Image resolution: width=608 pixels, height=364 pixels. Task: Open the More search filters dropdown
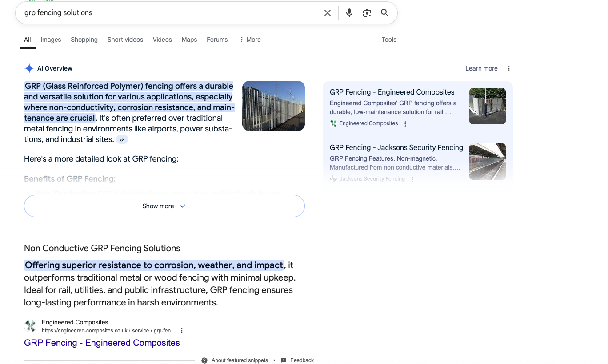(250, 40)
